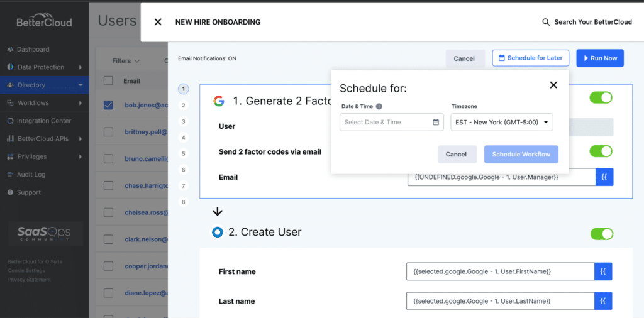Jump to workflow step 8

[183, 202]
